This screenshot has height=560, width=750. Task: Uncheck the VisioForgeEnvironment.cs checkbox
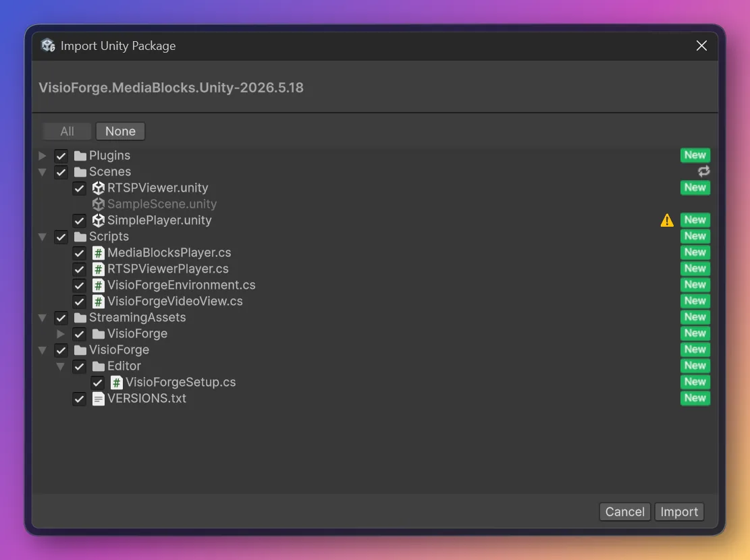[x=79, y=285]
